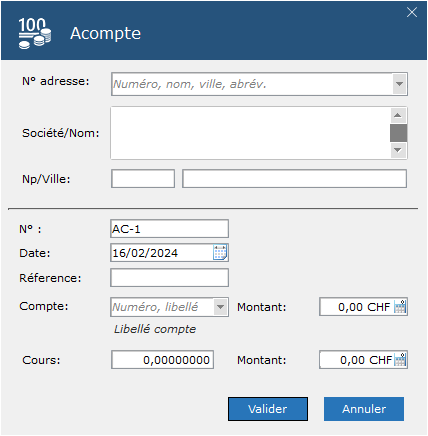
Task: Click the Valider button
Action: [268, 409]
